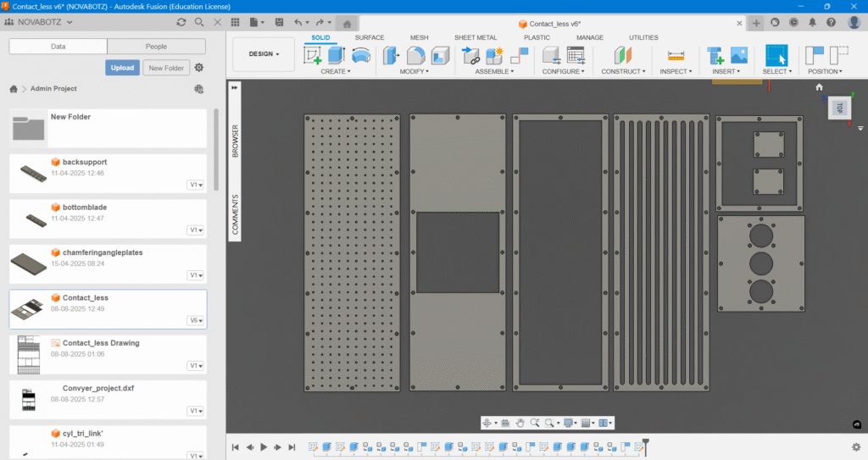The height and width of the screenshot is (460, 868).
Task: Toggle the Comments panel
Action: click(x=236, y=214)
